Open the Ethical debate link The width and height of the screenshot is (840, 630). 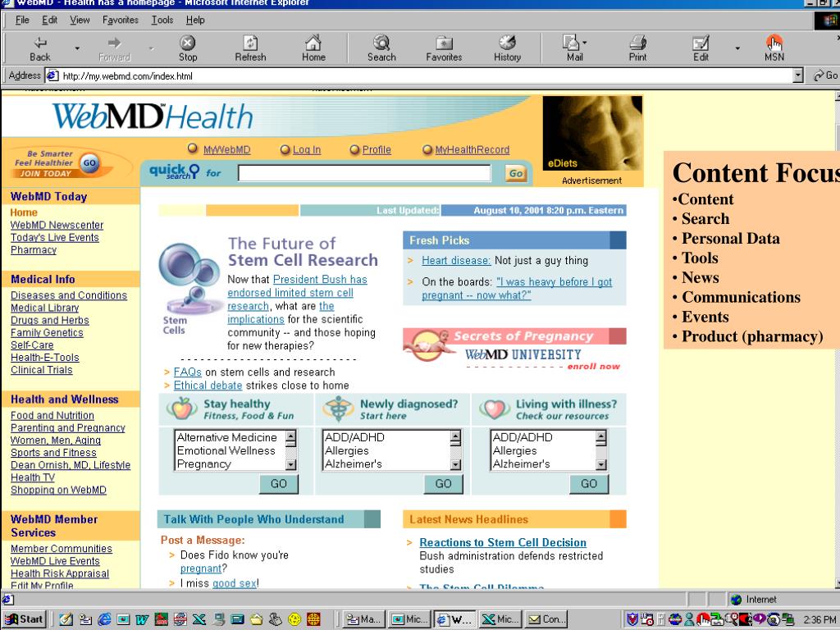tap(208, 386)
